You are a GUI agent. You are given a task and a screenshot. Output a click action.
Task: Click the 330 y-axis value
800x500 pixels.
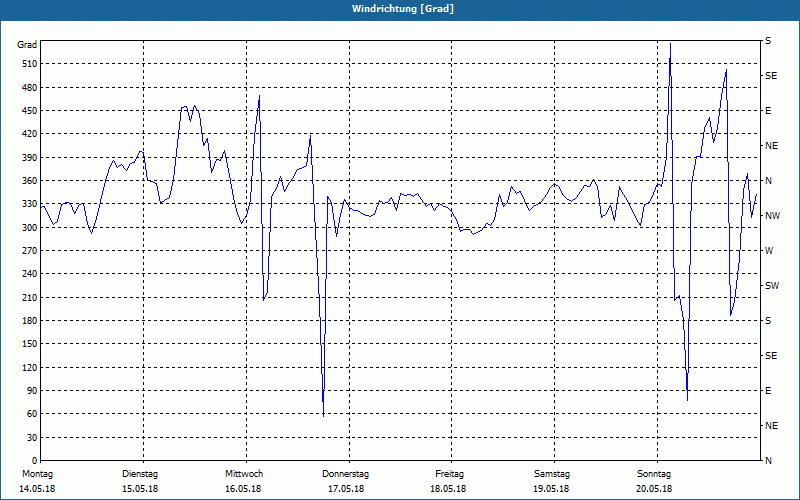(x=29, y=204)
